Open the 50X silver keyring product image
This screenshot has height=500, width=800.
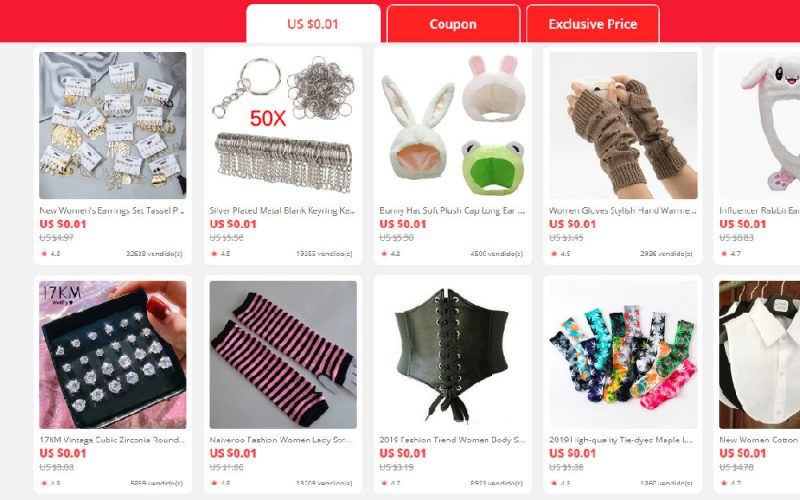click(283, 125)
